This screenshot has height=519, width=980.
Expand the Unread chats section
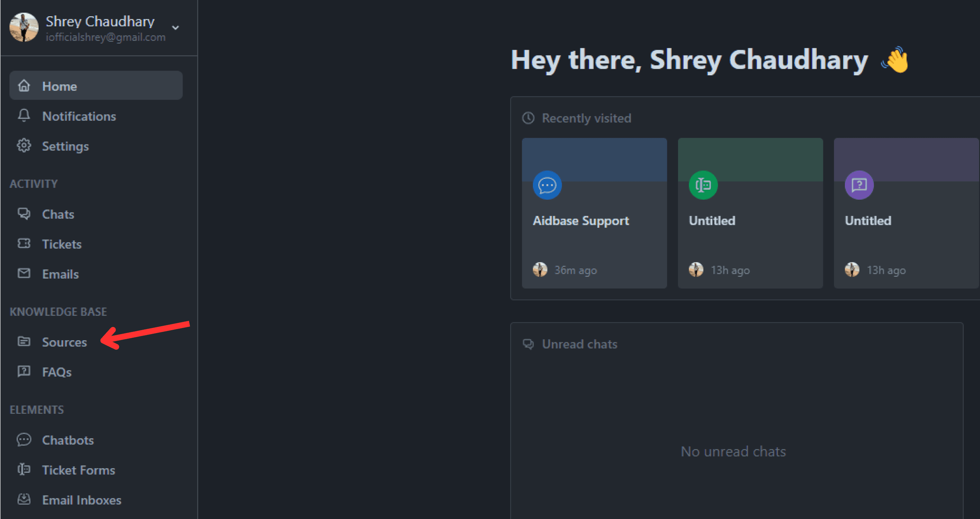pos(579,343)
